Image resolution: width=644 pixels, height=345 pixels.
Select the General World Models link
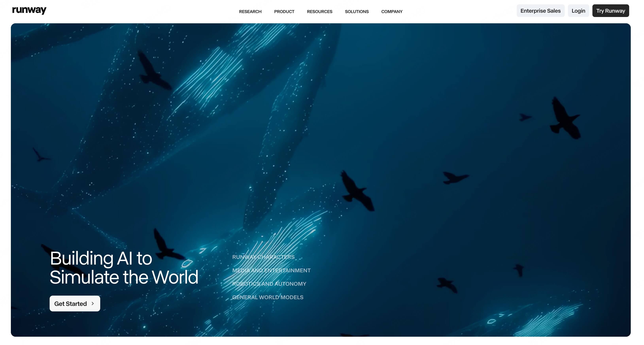pyautogui.click(x=268, y=297)
